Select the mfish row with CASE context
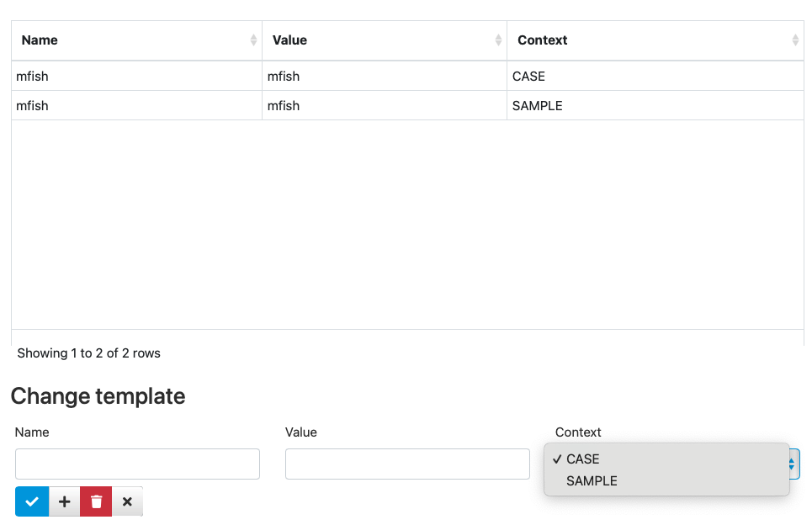 coord(407,76)
